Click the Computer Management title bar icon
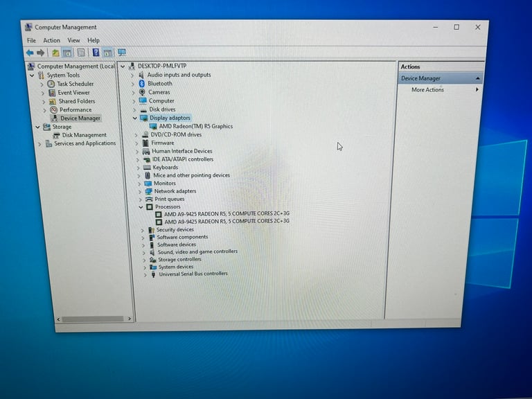Screen dimensions: 532x399 28,27
